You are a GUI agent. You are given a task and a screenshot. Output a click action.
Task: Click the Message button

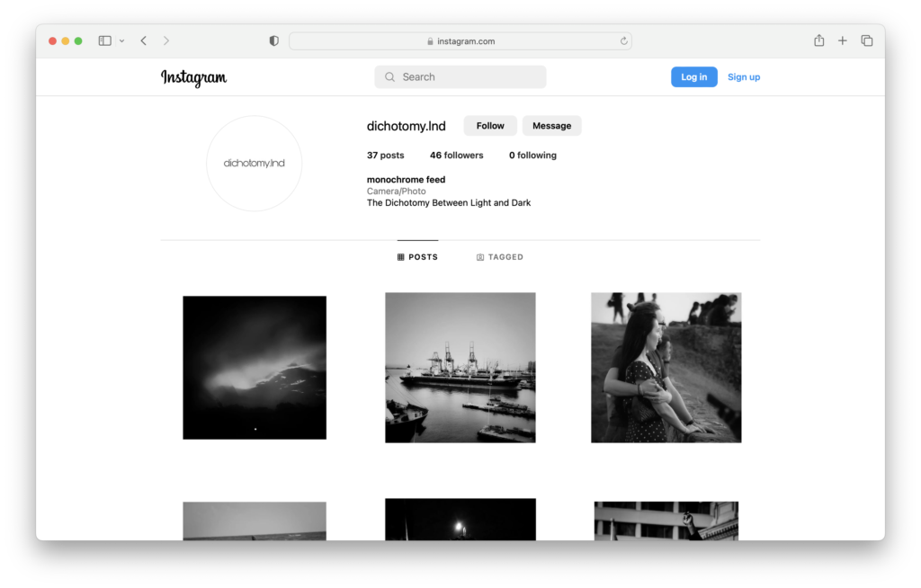click(x=551, y=126)
